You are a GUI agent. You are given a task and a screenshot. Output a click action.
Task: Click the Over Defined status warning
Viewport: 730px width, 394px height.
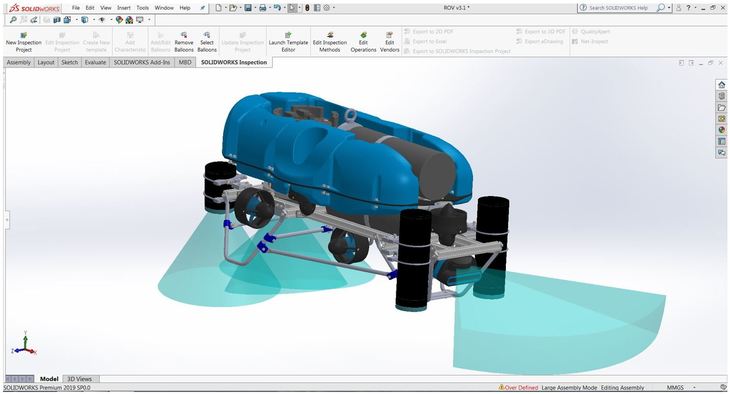[x=518, y=387]
